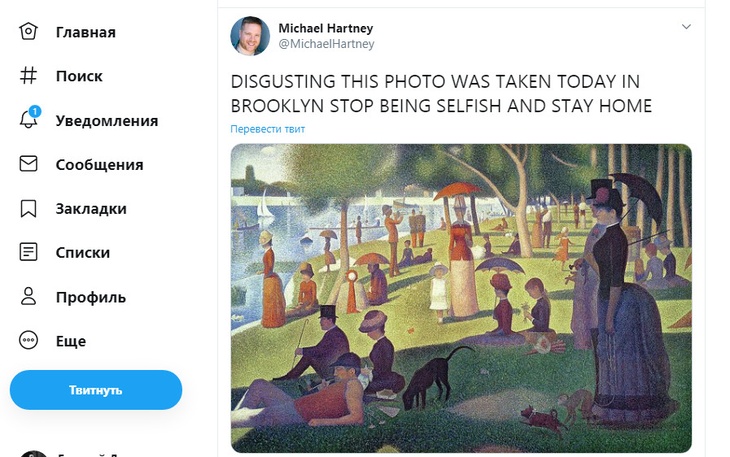The width and height of the screenshot is (730, 457).
Task: Select the 'Закладки' text label
Action: (91, 209)
